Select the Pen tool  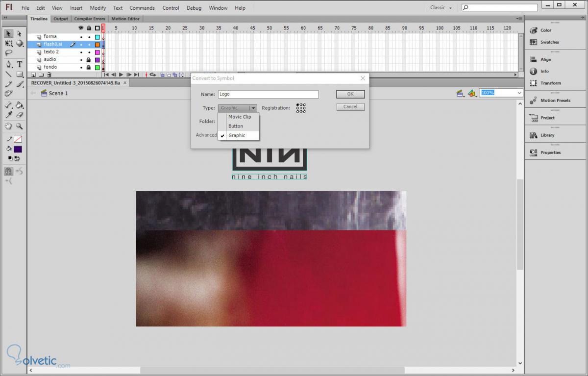[x=9, y=64]
